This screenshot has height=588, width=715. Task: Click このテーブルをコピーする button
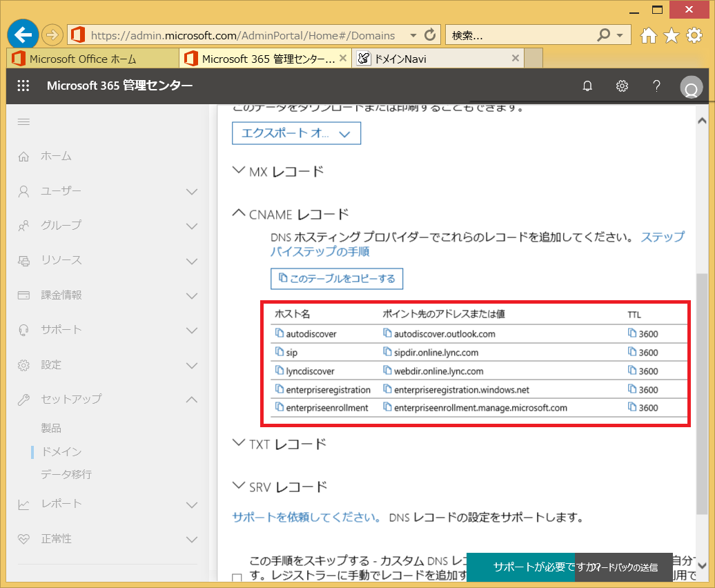pyautogui.click(x=337, y=279)
